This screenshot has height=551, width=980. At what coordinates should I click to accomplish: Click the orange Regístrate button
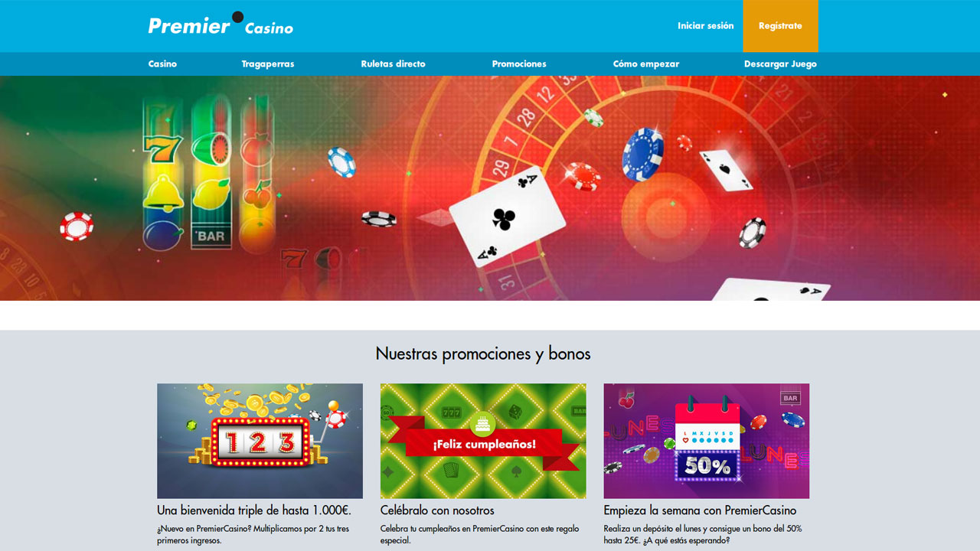(x=780, y=26)
